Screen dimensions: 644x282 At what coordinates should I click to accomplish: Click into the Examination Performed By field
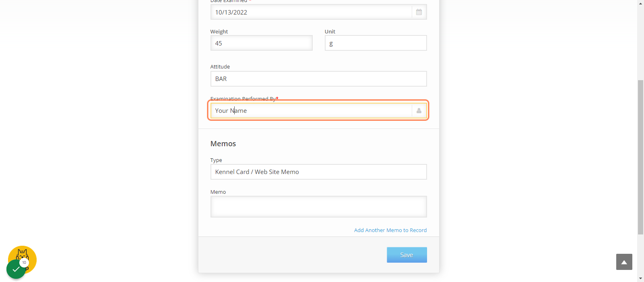pyautogui.click(x=311, y=110)
